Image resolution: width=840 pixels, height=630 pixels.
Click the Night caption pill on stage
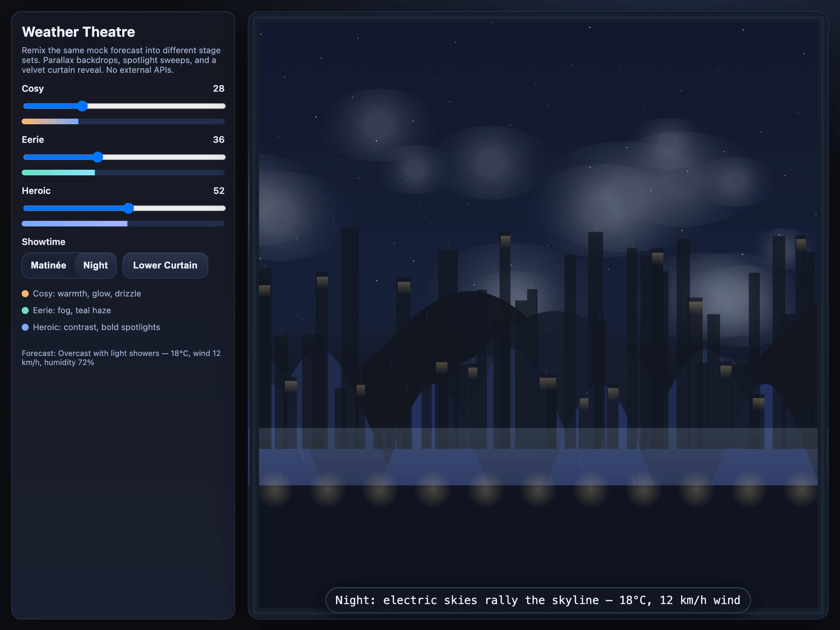tap(537, 600)
